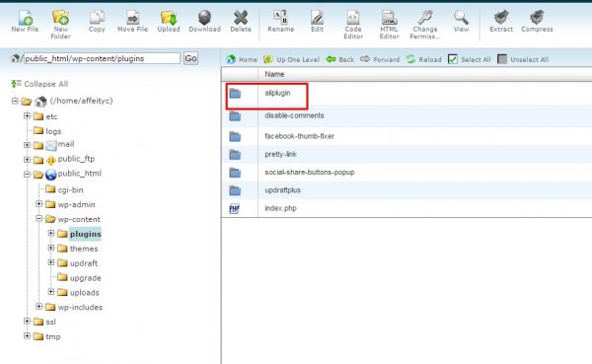The width and height of the screenshot is (592, 364).
Task: Compress selected files
Action: pyautogui.click(x=537, y=21)
